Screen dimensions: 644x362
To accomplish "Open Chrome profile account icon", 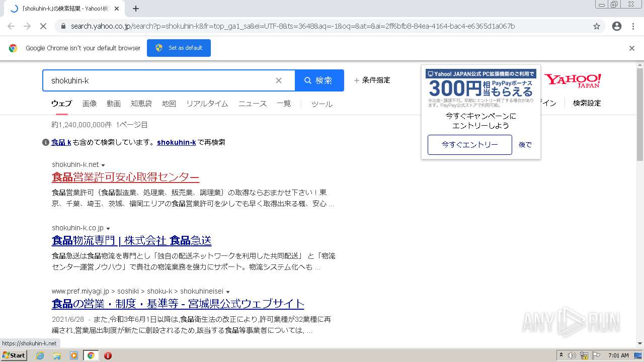I will [617, 26].
